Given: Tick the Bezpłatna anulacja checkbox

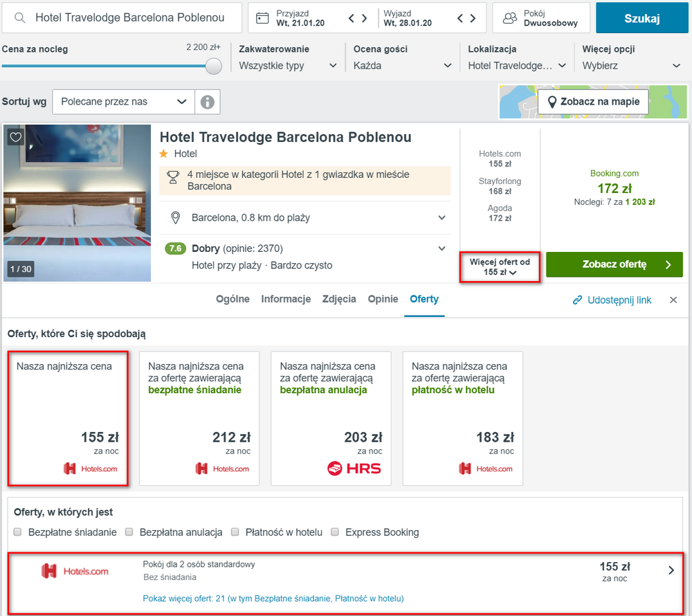Looking at the screenshot, I should tap(129, 532).
